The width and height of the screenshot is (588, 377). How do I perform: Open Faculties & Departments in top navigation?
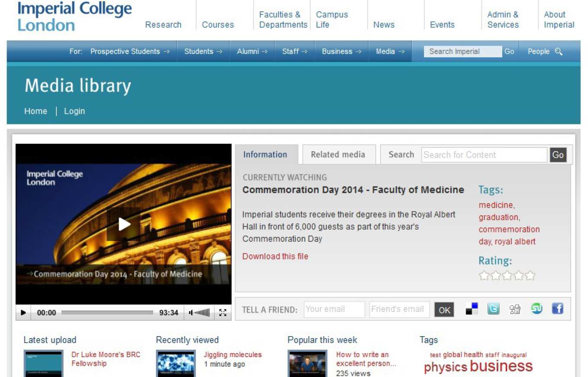[x=283, y=20]
